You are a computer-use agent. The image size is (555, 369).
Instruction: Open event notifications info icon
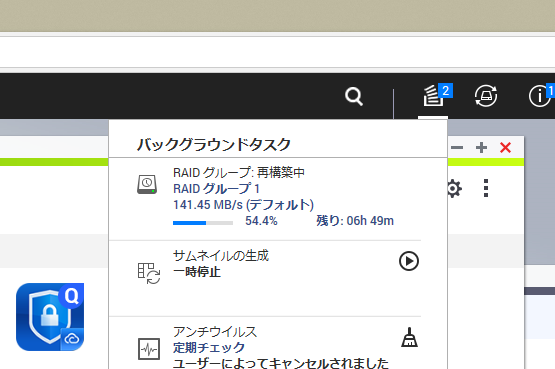[541, 95]
